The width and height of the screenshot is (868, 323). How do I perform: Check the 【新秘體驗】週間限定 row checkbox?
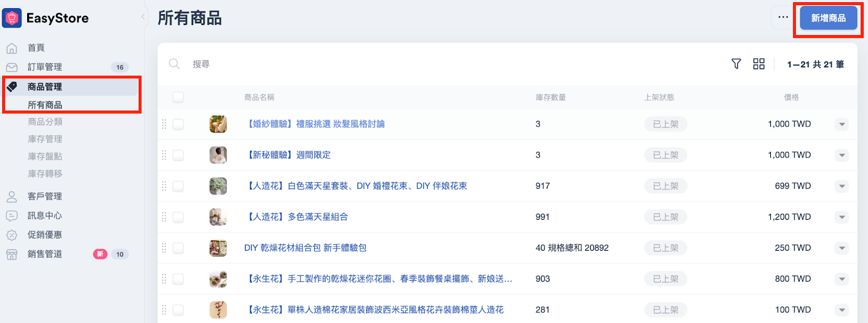[178, 155]
